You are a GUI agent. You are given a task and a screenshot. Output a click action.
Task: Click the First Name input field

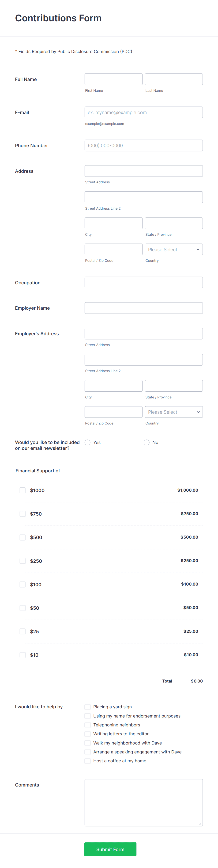[113, 79]
